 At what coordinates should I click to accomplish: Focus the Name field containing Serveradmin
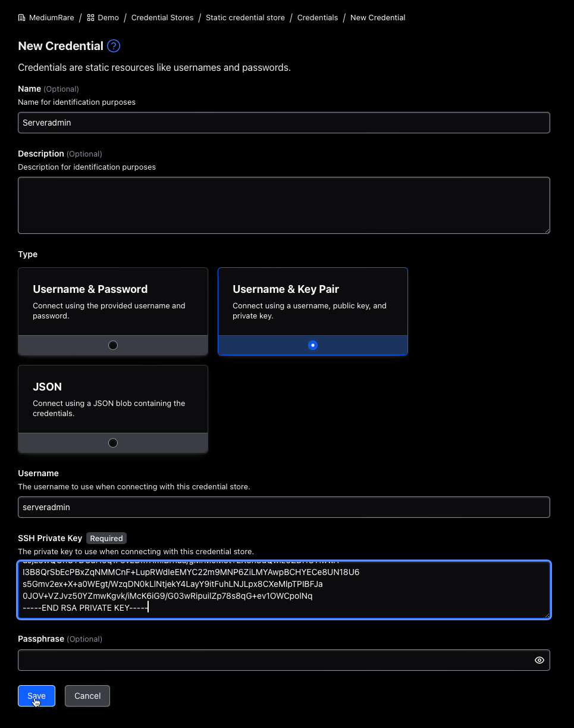tap(284, 123)
